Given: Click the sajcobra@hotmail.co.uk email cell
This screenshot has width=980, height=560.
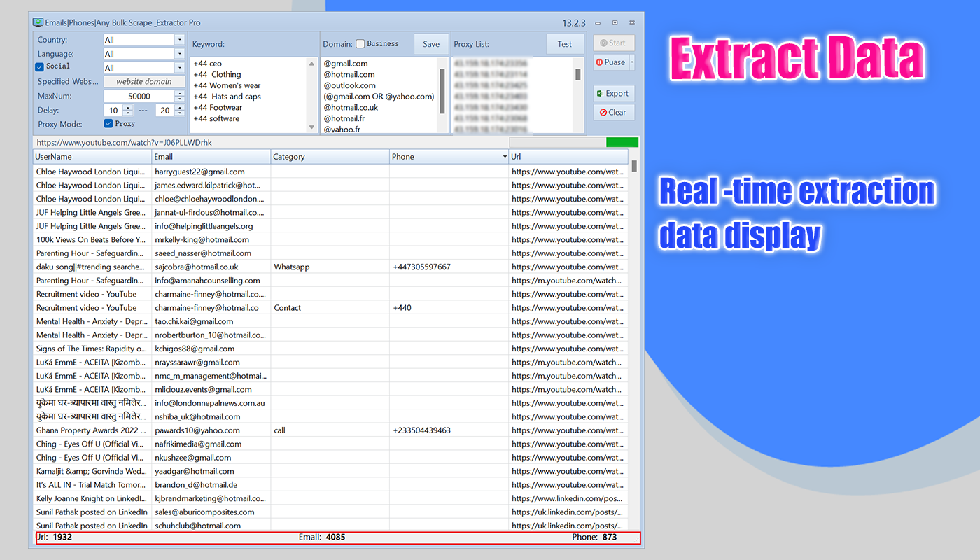Looking at the screenshot, I should [x=211, y=267].
